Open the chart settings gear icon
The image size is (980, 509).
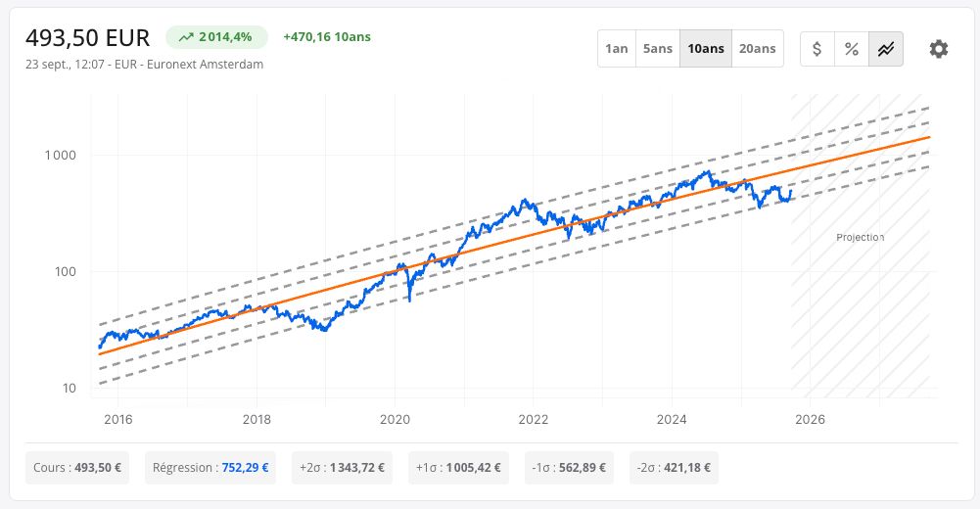tap(938, 49)
